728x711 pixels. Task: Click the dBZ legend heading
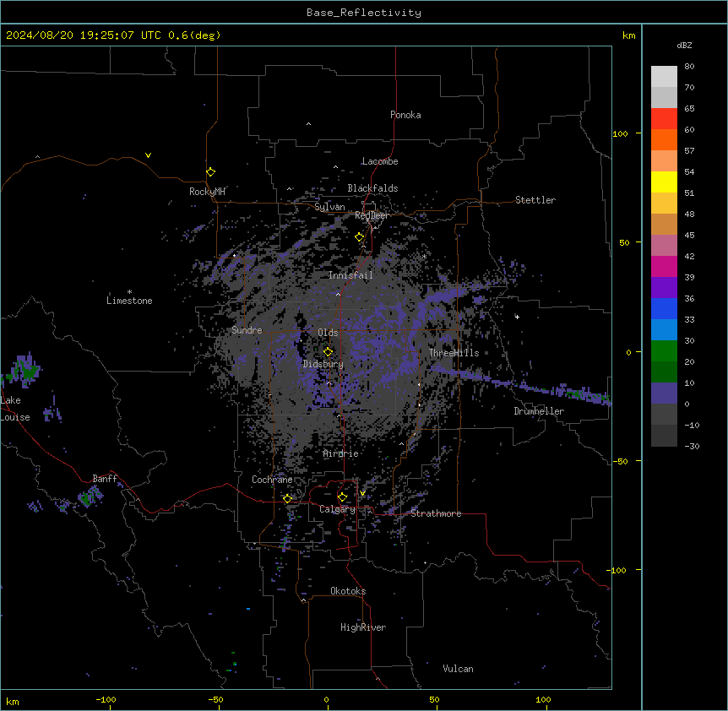click(x=684, y=45)
